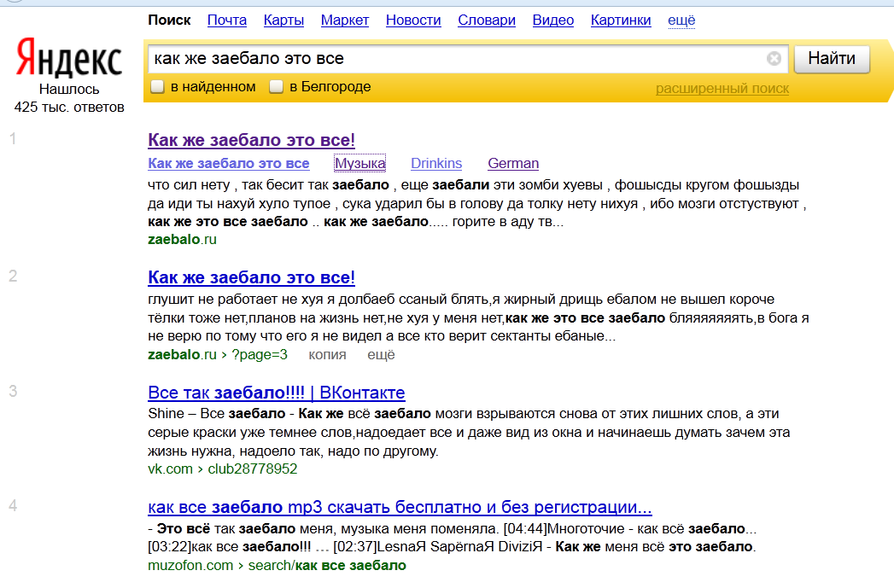
Task: Open 'Все так заебало!!!! | ВКонтакте' result
Action: [277, 393]
